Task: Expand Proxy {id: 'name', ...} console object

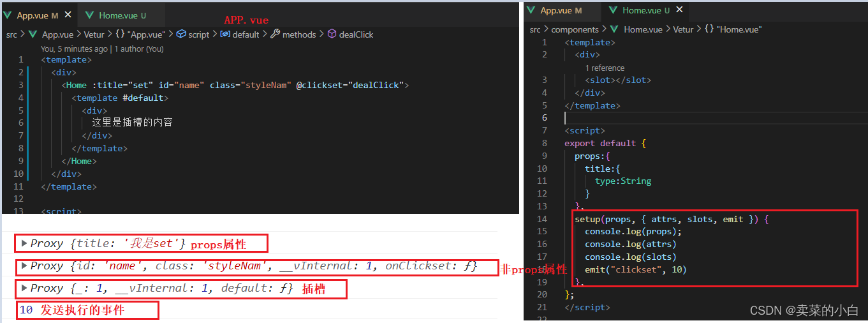Action: [x=25, y=266]
